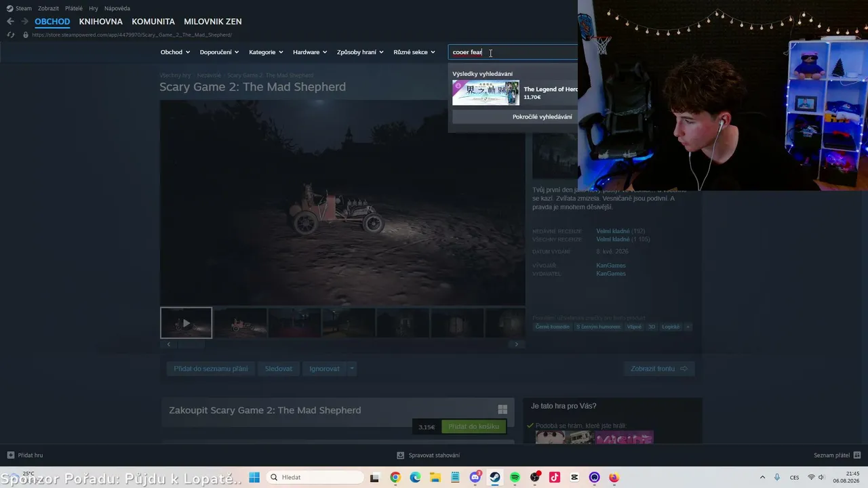Switch to the OBCHOD tab
868x488 pixels.
pyautogui.click(x=52, y=22)
